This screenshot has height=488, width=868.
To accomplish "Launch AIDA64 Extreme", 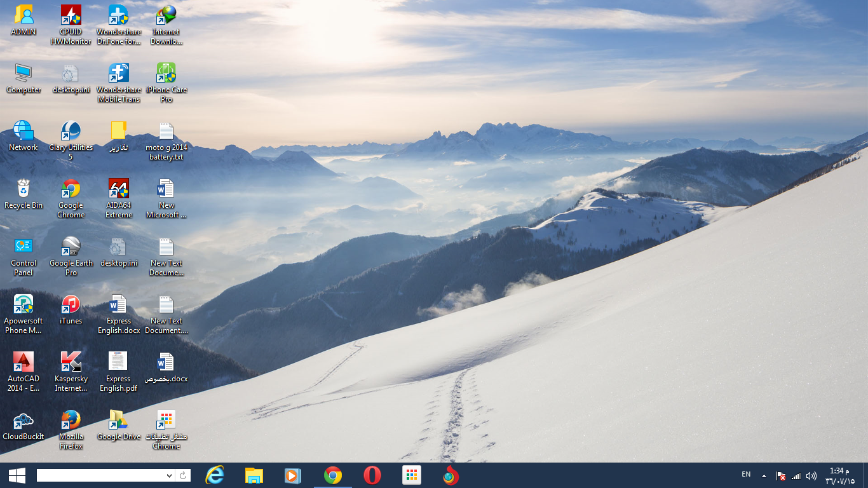I will (118, 188).
